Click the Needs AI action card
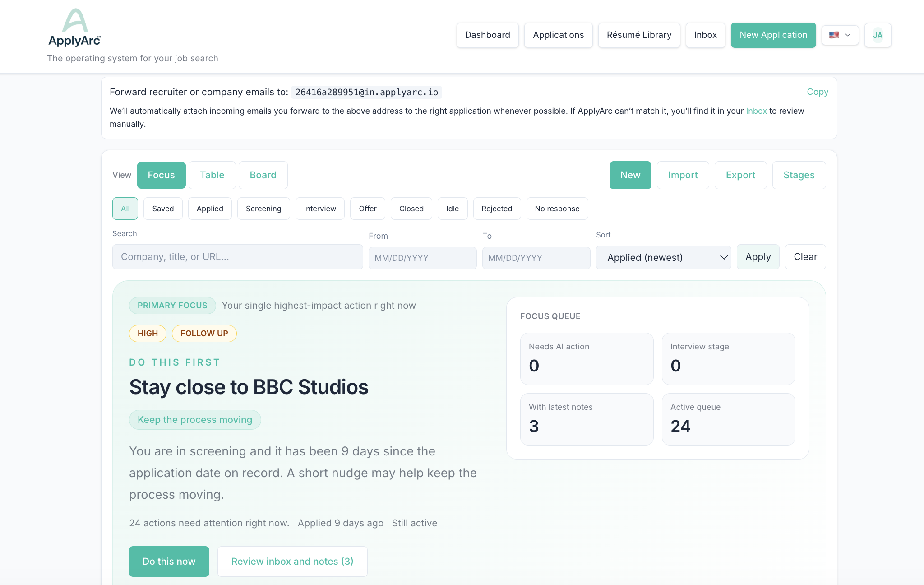 pos(587,359)
